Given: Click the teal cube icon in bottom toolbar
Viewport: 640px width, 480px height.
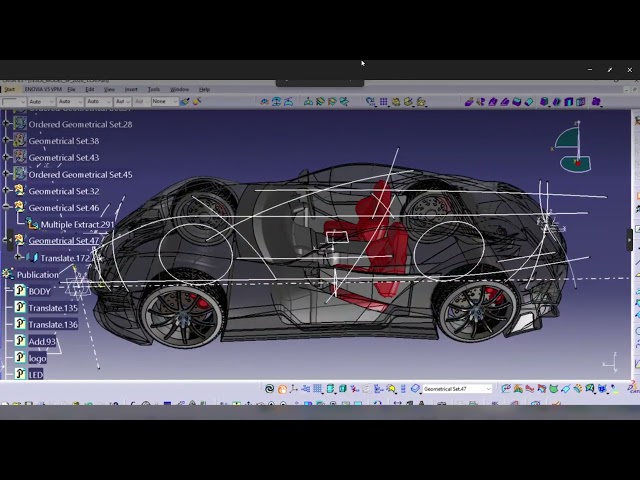Looking at the screenshot, I should point(342,389).
